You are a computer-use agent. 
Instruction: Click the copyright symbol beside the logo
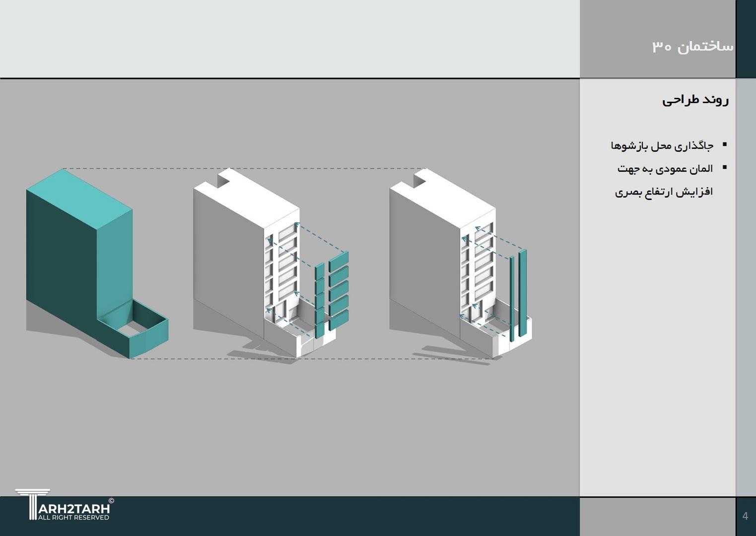(x=111, y=501)
